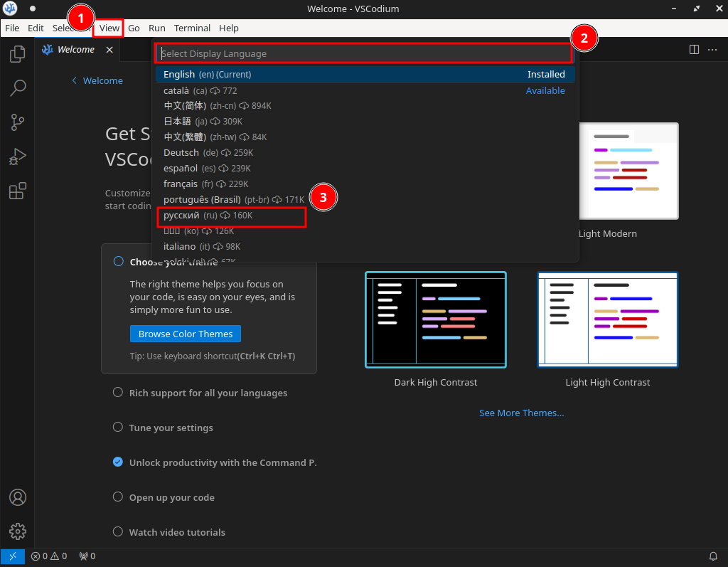Open the Accounts menu icon
The height and width of the screenshot is (567, 728).
click(18, 497)
